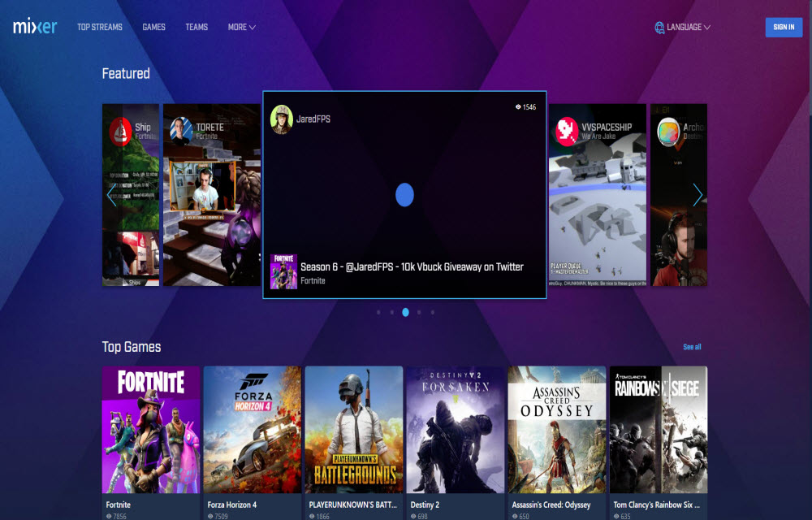812x520 pixels.
Task: Click the Fortnite title under Top Games
Action: tap(118, 505)
